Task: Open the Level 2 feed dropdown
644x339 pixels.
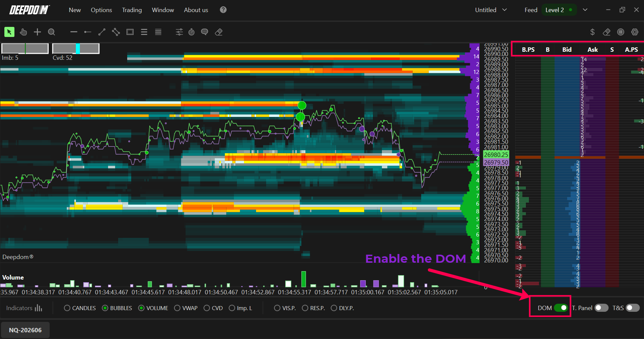Action: click(x=585, y=10)
